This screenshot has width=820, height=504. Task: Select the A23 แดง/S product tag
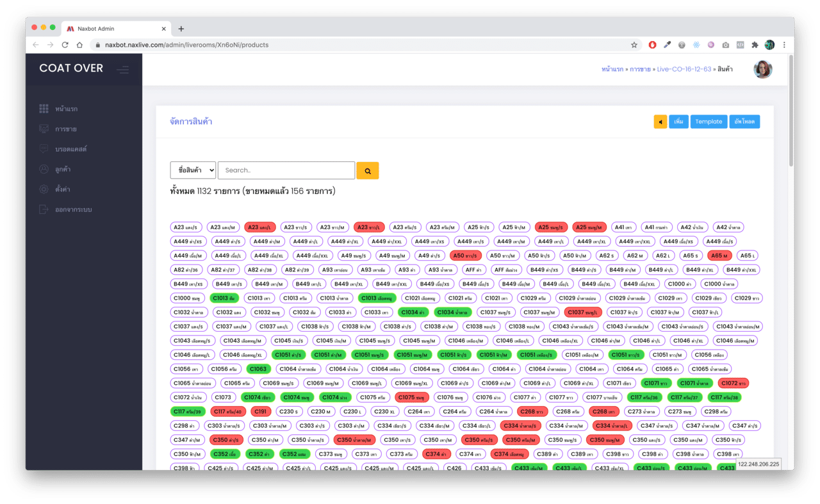(186, 227)
